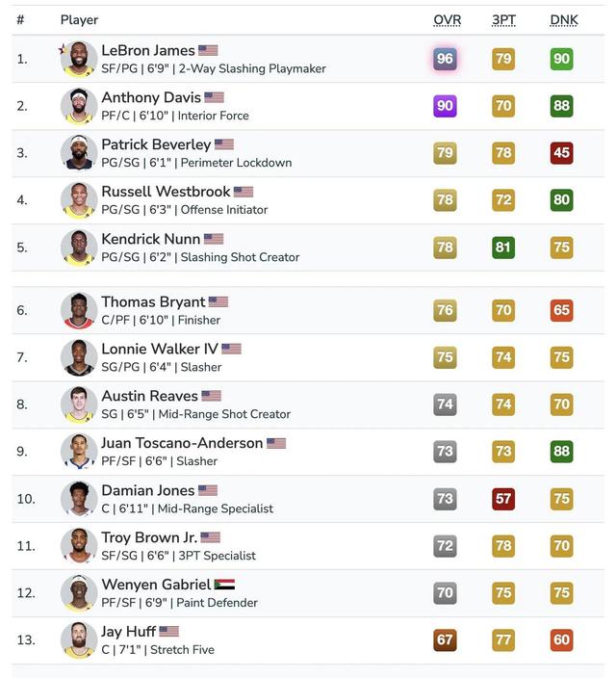The height and width of the screenshot is (678, 616).
Task: Click Kendrick Nunn's green 81 three-point badge
Action: pyautogui.click(x=503, y=248)
